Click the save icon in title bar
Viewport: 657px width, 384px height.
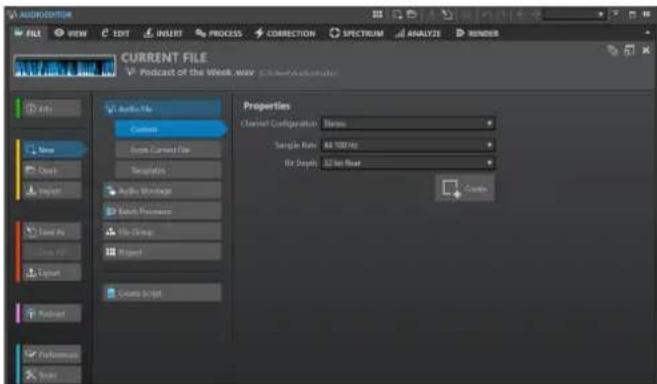pyautogui.click(x=447, y=15)
